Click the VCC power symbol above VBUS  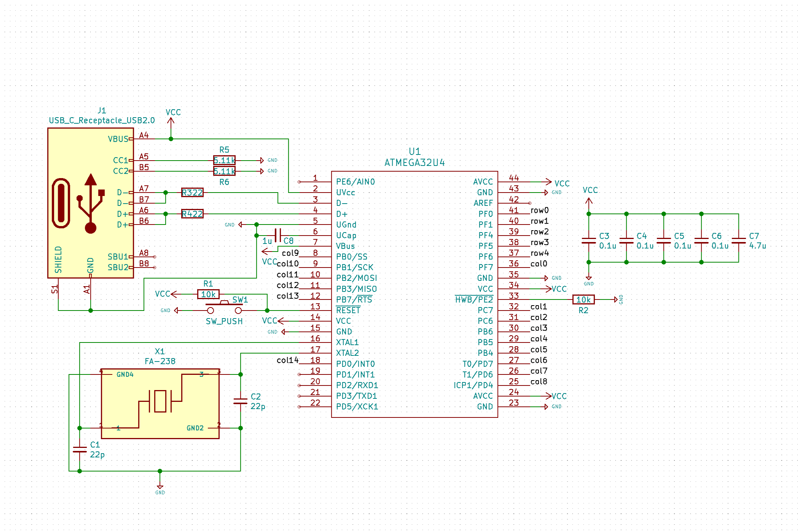click(171, 121)
